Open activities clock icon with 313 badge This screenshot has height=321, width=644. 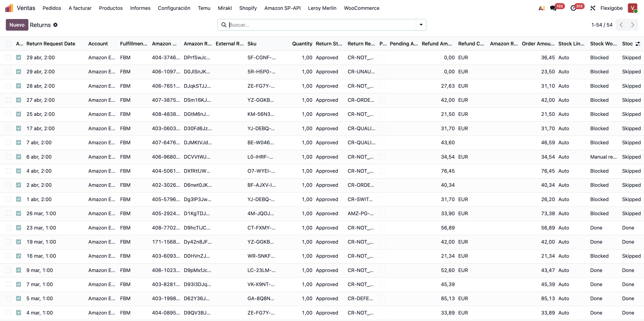click(x=573, y=8)
